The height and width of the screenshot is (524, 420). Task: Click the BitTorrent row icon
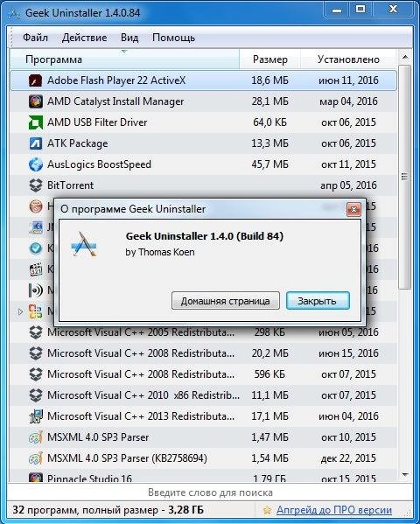click(x=36, y=185)
